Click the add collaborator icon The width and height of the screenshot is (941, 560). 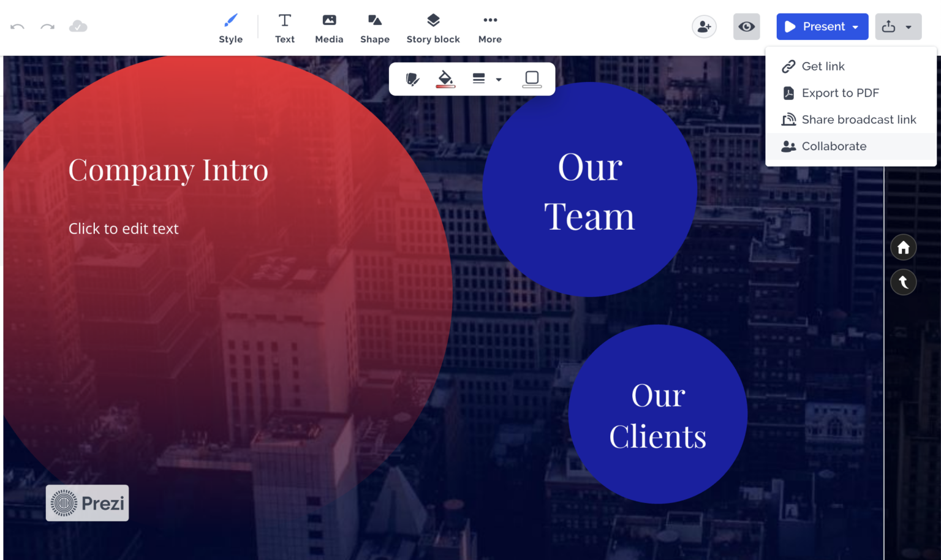tap(704, 26)
